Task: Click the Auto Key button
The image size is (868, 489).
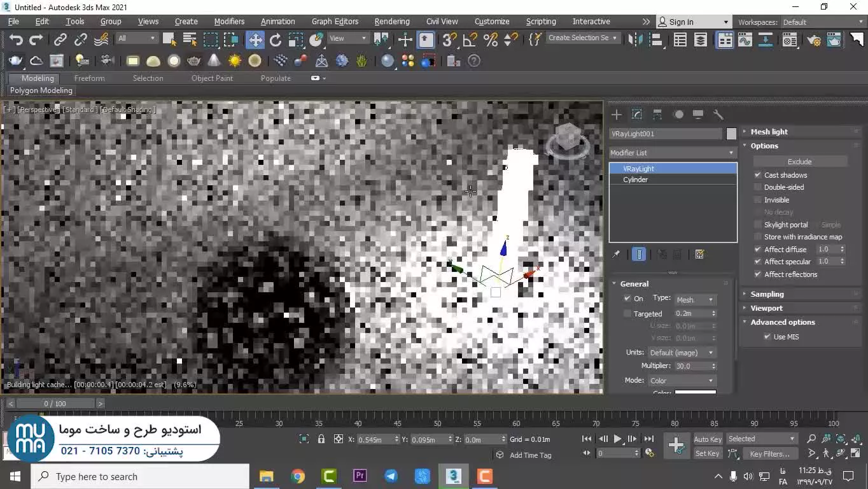Action: coord(708,439)
